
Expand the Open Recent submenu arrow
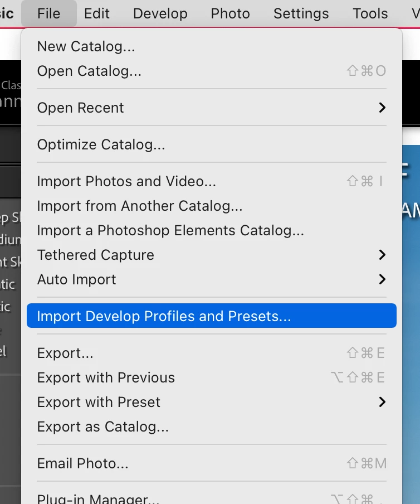click(x=382, y=108)
